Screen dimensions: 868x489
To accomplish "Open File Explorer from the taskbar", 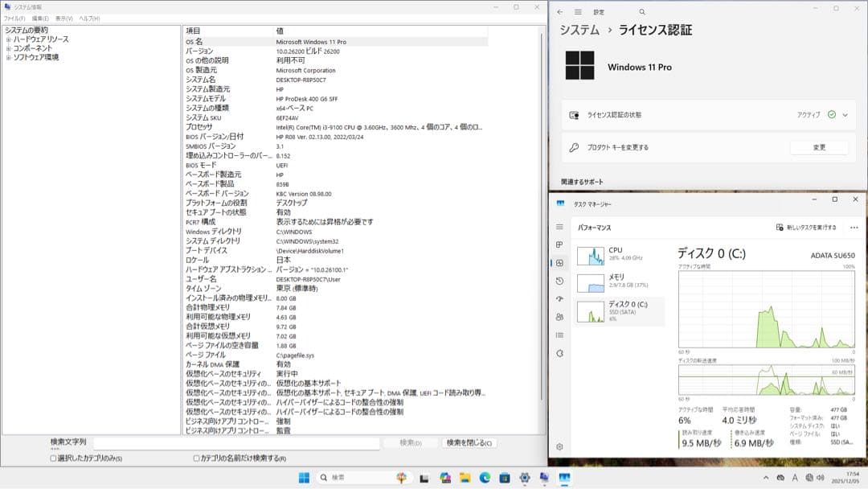I will click(465, 478).
